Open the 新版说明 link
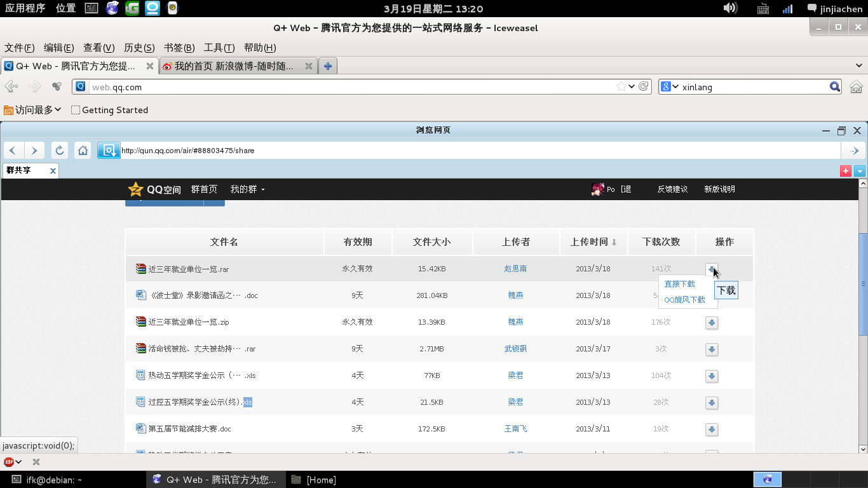Screen dimensions: 868x488 (719, 189)
